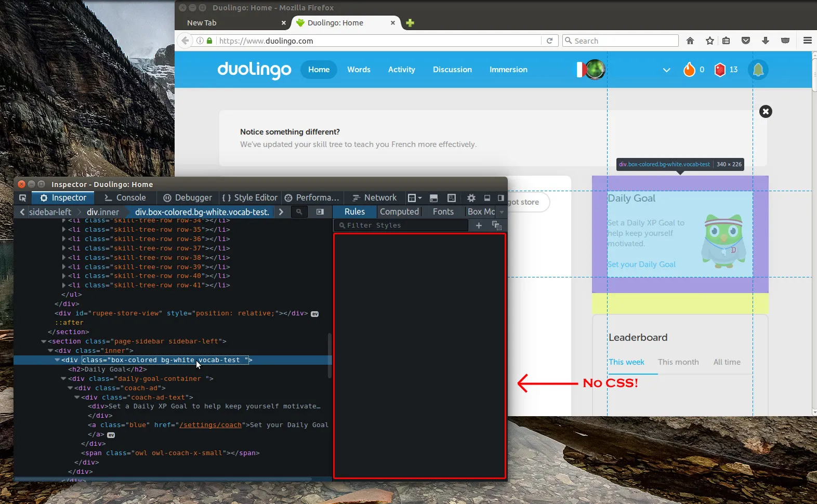
Task: Open Duolingo notifications bell
Action: pyautogui.click(x=758, y=70)
